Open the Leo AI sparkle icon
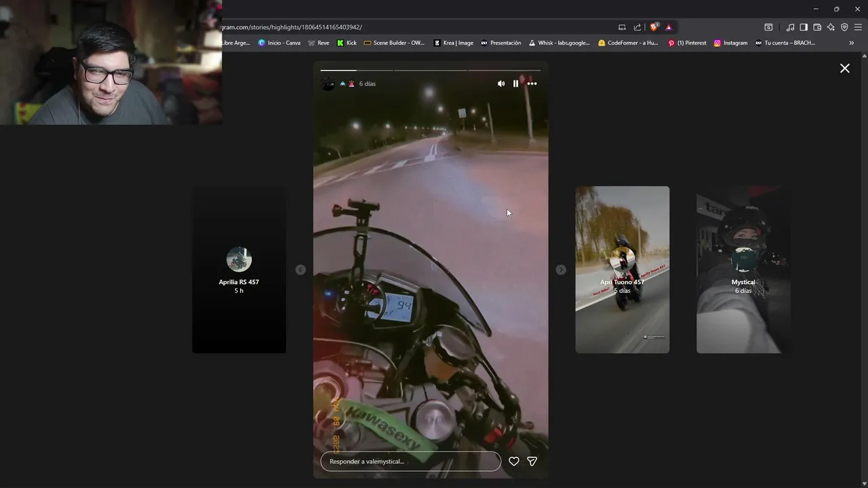 click(x=831, y=27)
